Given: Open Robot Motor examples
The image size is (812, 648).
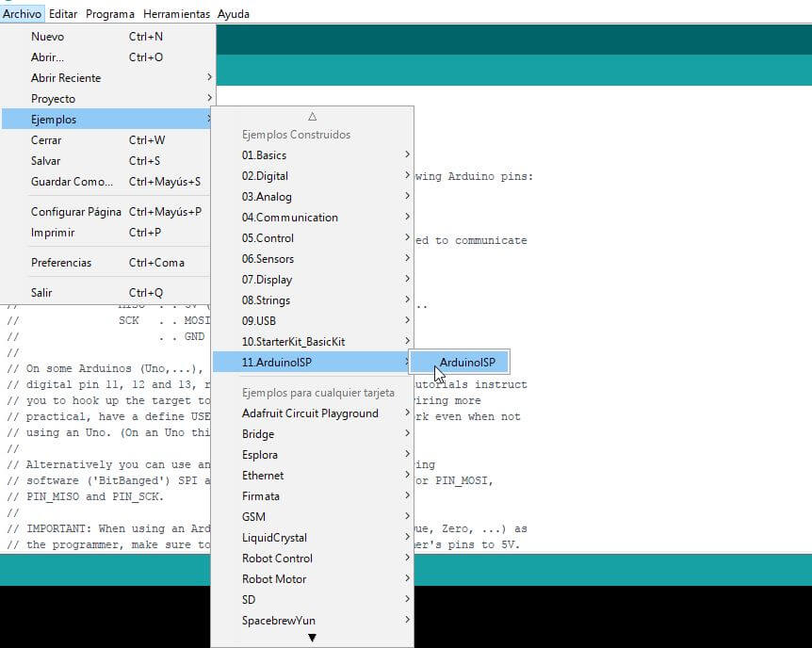Looking at the screenshot, I should tap(312, 579).
